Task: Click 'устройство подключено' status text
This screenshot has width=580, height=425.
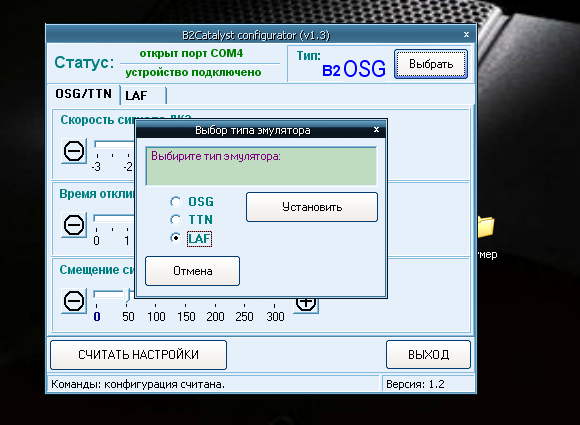Action: (193, 72)
